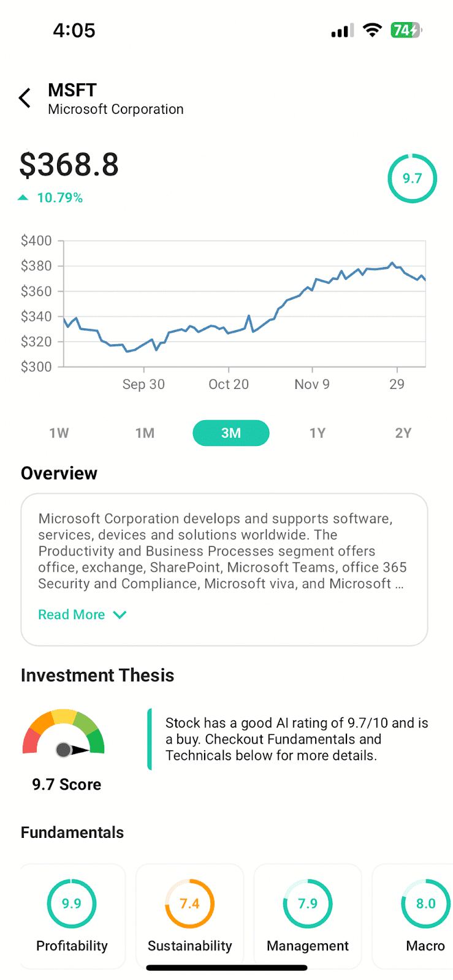
Task: Tap the Microsoft overview description card
Action: tap(224, 551)
